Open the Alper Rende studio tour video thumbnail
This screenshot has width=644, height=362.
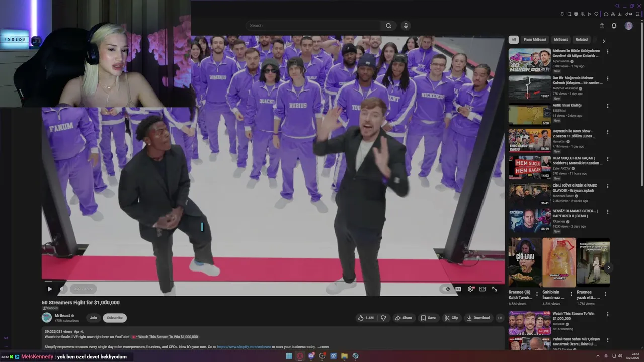pos(529,60)
